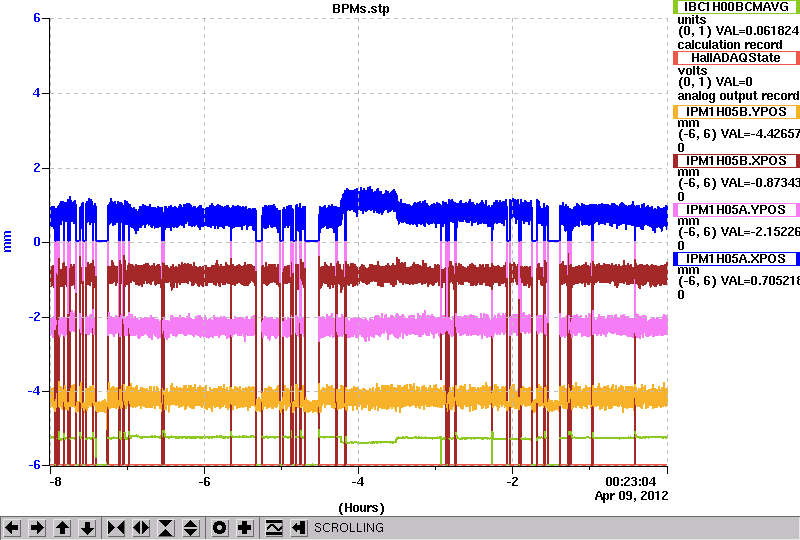Click the VAL=-4.42657 reading
Viewport: 800px width, 540px height.
coord(759,134)
